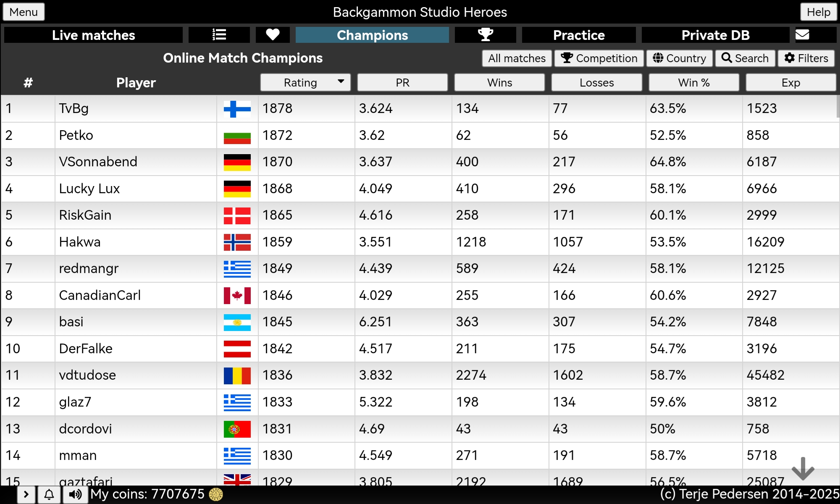Click Hakwa's rating value 1859
This screenshot has width=840, height=504.
pos(278,242)
